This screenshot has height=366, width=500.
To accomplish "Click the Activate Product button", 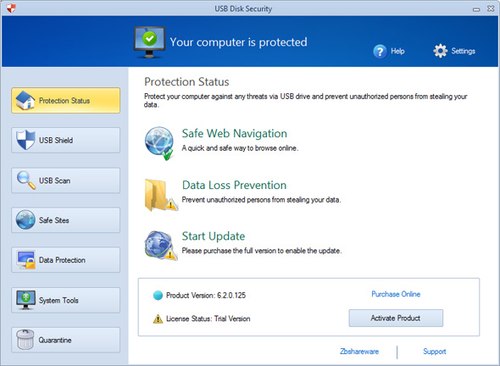I will (x=396, y=318).
